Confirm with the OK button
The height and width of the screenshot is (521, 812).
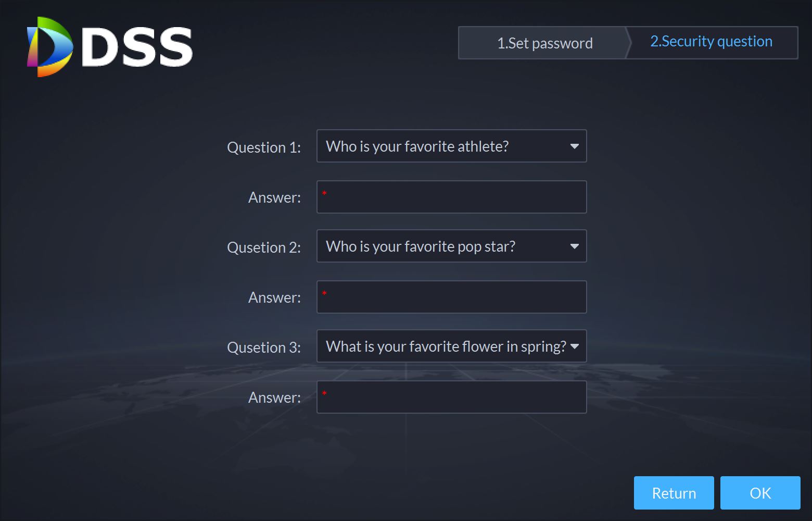click(760, 493)
